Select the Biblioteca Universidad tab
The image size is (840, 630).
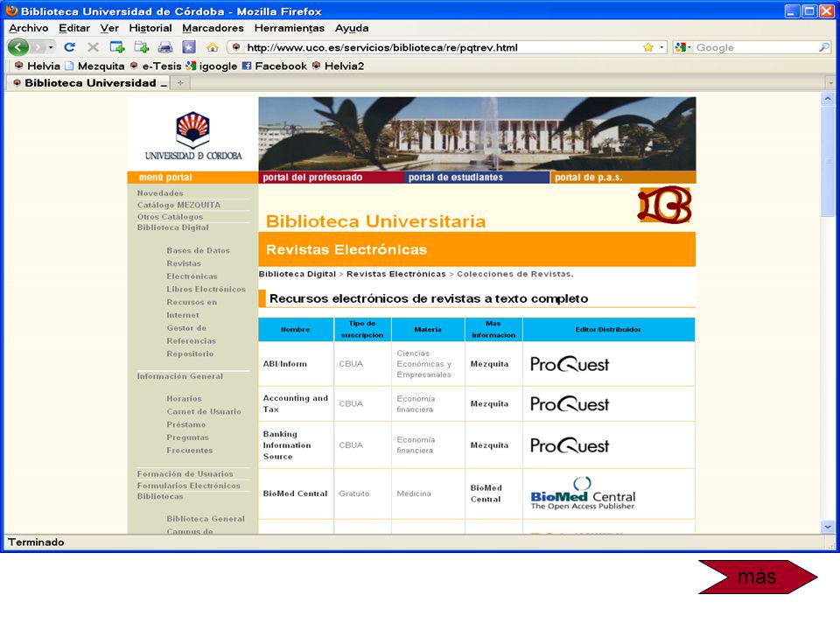(x=89, y=83)
